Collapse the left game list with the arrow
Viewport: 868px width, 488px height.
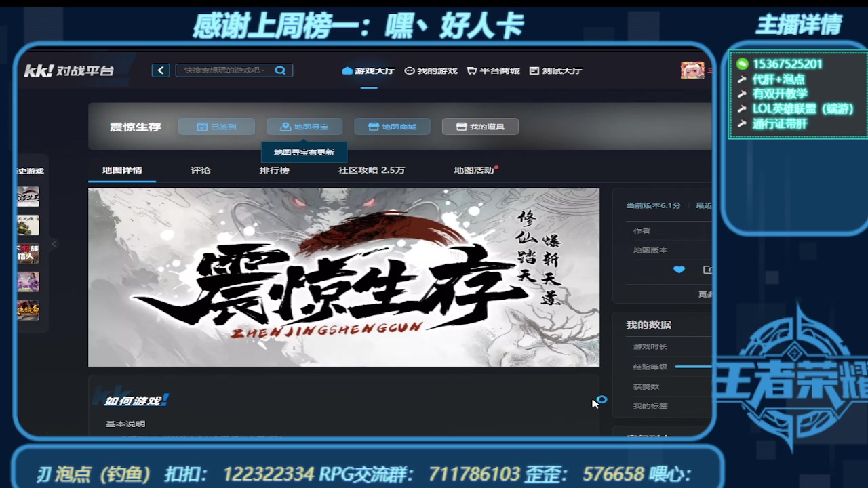[x=54, y=244]
